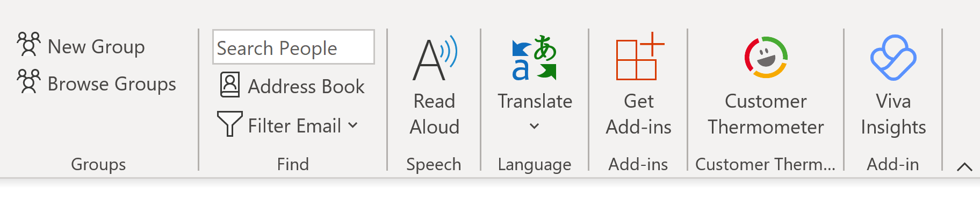Viewport: 980px width, 203px height.
Task: Expand the Translate dropdown chevron
Action: tap(534, 127)
